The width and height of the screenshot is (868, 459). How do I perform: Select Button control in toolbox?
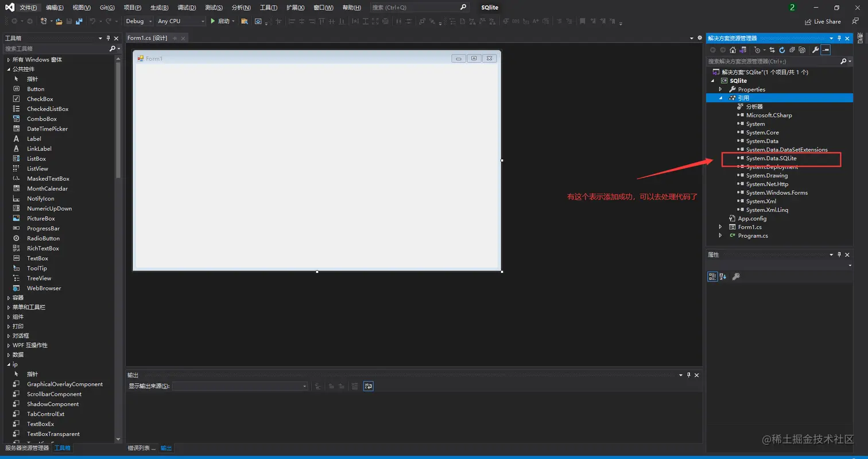coord(36,89)
